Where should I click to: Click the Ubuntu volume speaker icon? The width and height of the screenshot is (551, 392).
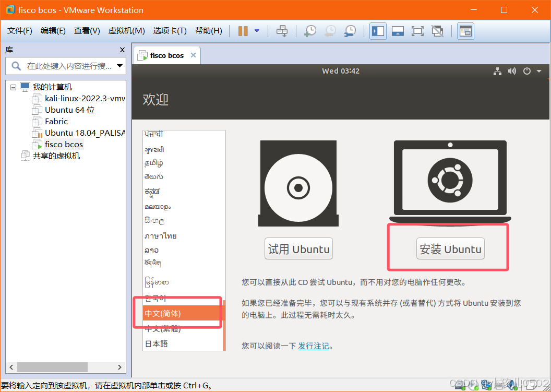512,72
